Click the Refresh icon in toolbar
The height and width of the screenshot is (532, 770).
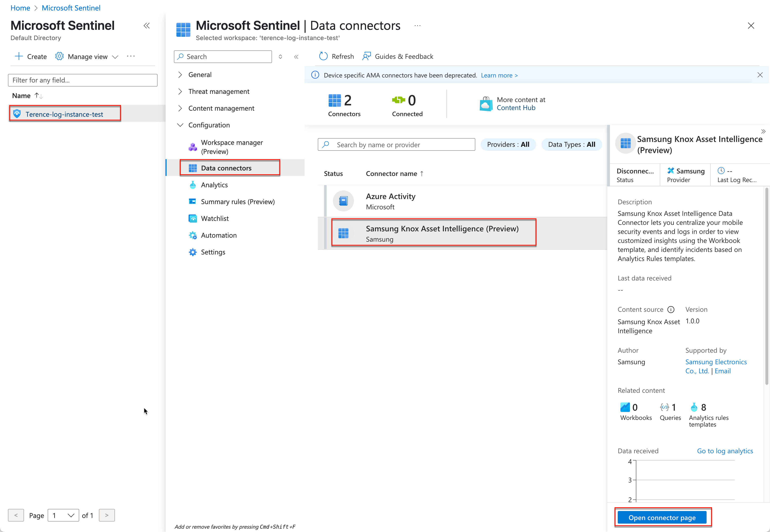(323, 56)
